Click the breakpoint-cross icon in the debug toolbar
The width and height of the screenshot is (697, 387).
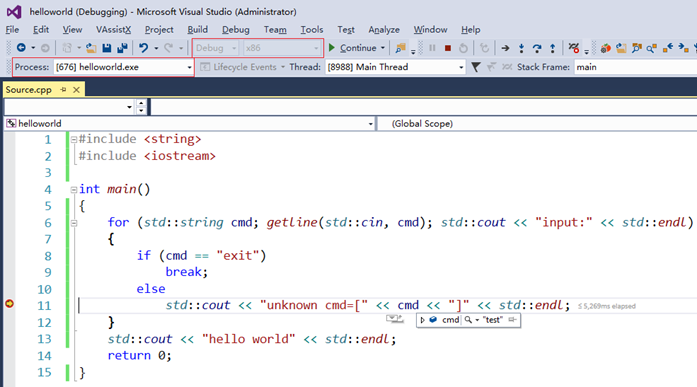click(574, 48)
